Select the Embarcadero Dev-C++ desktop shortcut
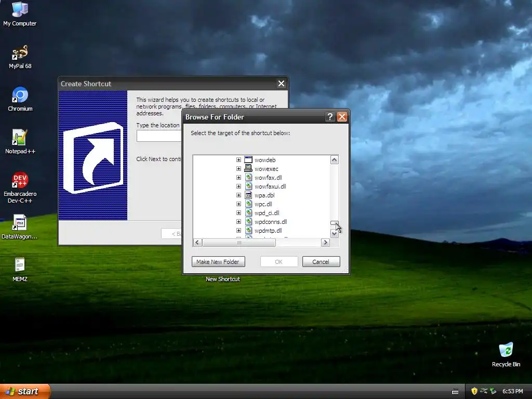 20,188
